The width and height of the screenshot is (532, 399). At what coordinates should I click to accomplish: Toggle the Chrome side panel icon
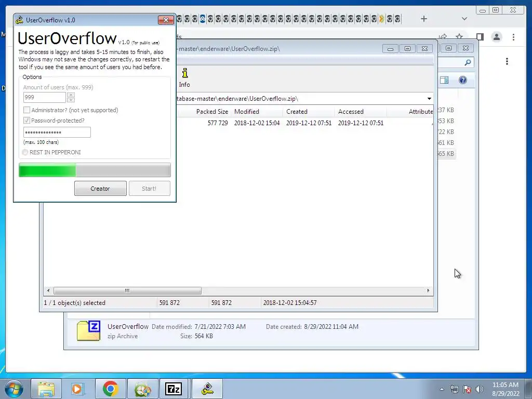pyautogui.click(x=480, y=37)
